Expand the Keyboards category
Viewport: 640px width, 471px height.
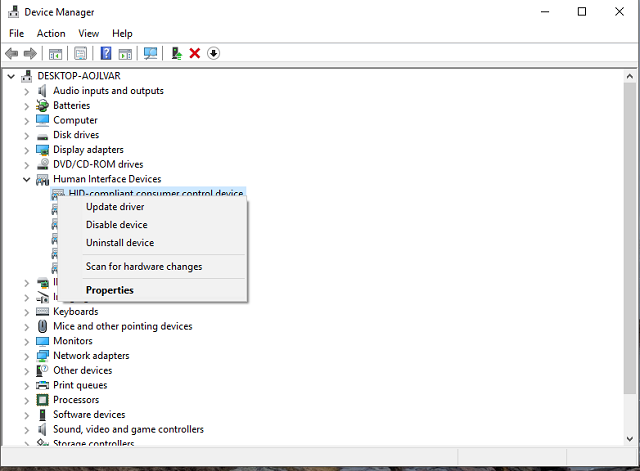27,312
